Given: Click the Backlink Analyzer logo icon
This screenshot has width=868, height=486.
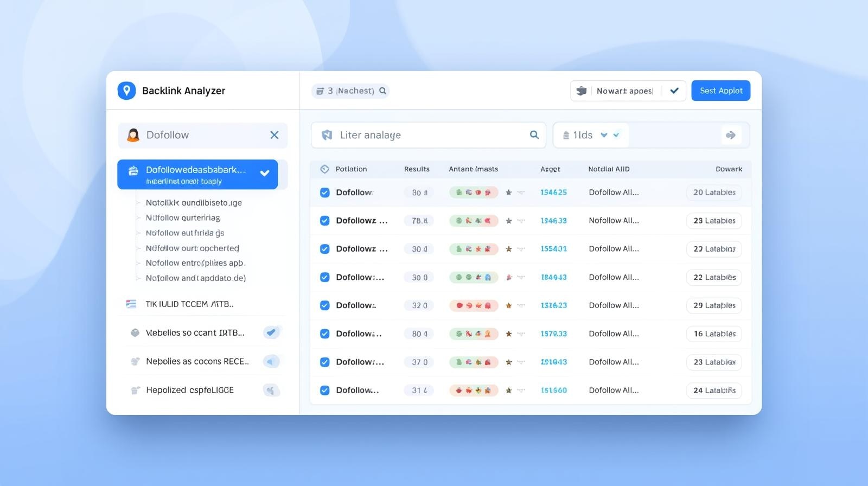Looking at the screenshot, I should 126,91.
